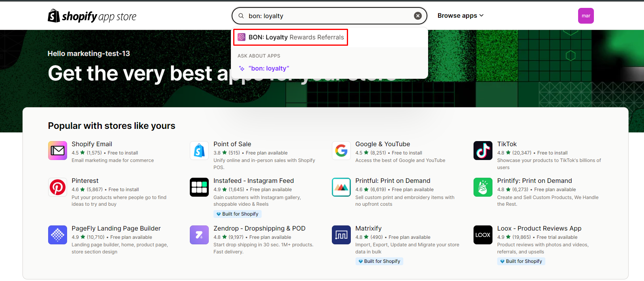The height and width of the screenshot is (281, 644).
Task: Open the Shopify Email link
Action: click(92, 144)
